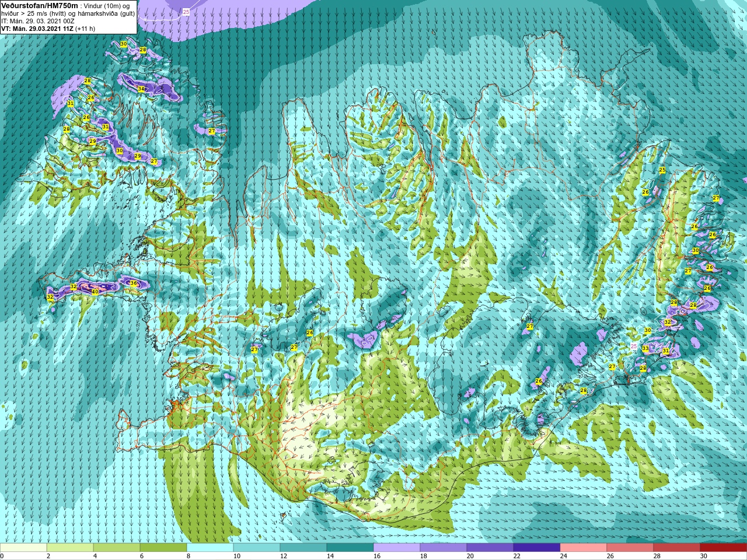Click the legend scale number 6
Viewport: 747px width, 560px height.
[142, 556]
